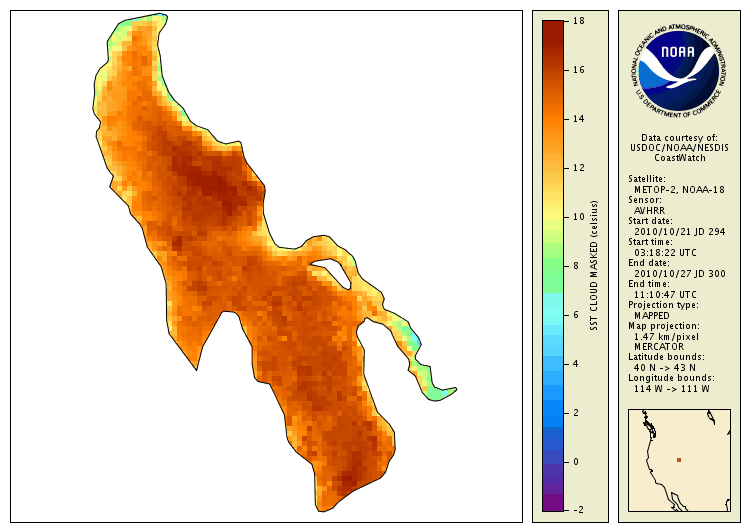
Task: Select the '10' colorbar tick label
Action: (x=578, y=217)
